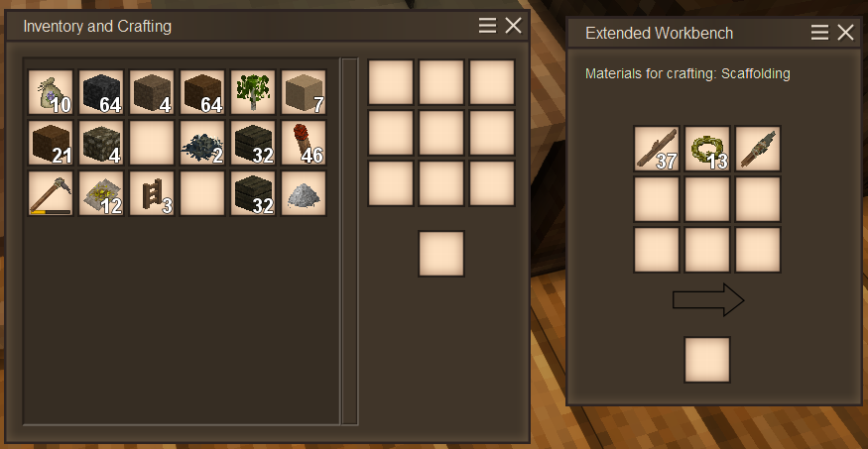Select the dark leaf litter stack of 2
Viewport: 868px width, 449px height.
coord(202,143)
